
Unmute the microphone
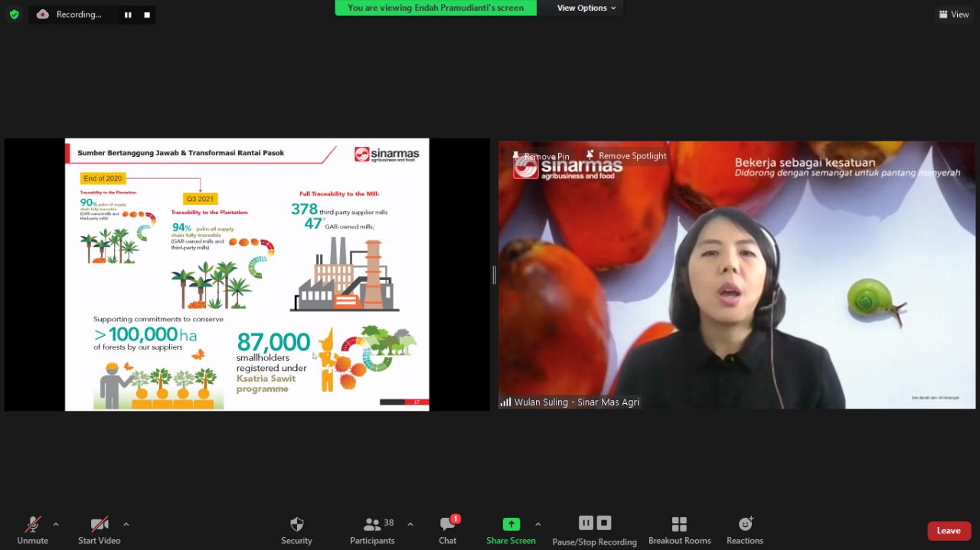(x=32, y=529)
